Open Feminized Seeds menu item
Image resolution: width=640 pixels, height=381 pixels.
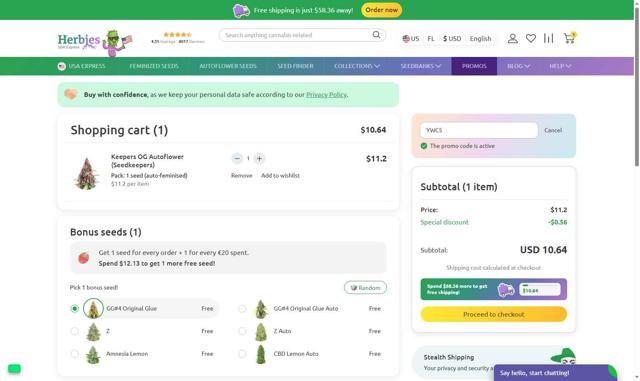[x=154, y=66]
